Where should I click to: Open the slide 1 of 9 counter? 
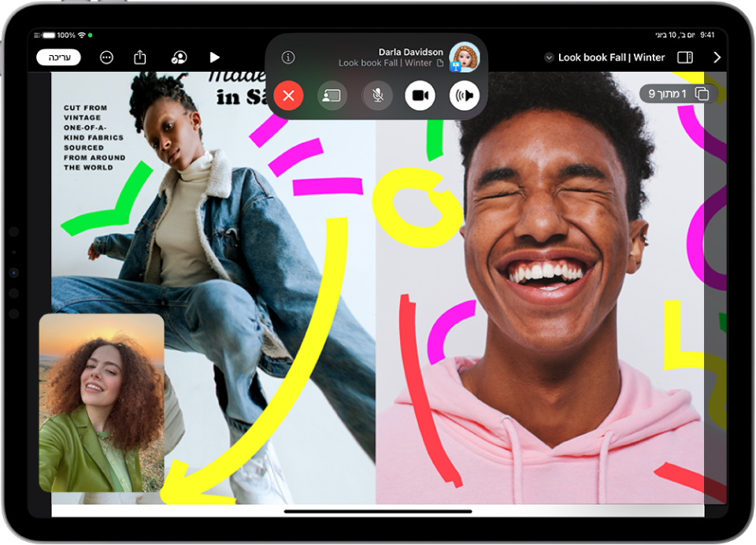click(x=678, y=94)
